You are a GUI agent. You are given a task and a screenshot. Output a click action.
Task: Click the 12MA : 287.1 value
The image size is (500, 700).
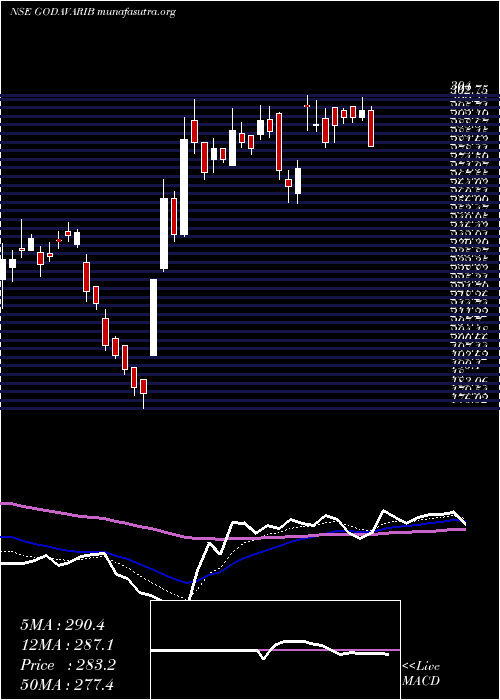tap(67, 645)
